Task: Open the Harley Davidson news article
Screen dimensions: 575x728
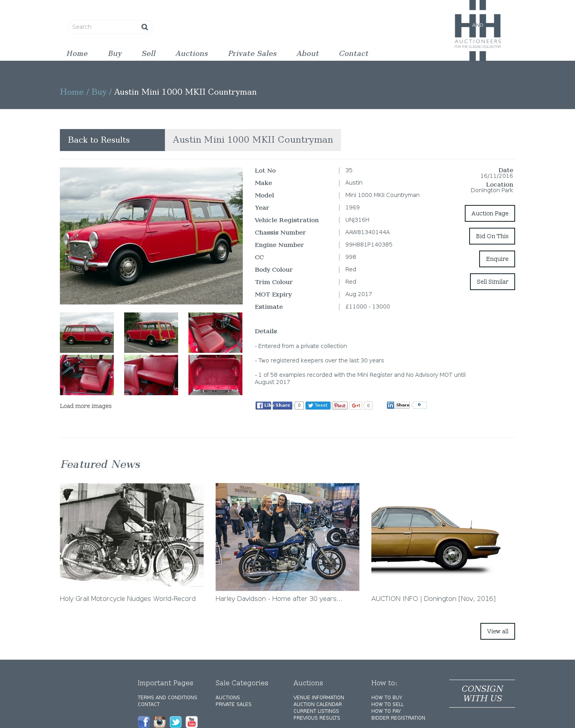Action: 287,543
